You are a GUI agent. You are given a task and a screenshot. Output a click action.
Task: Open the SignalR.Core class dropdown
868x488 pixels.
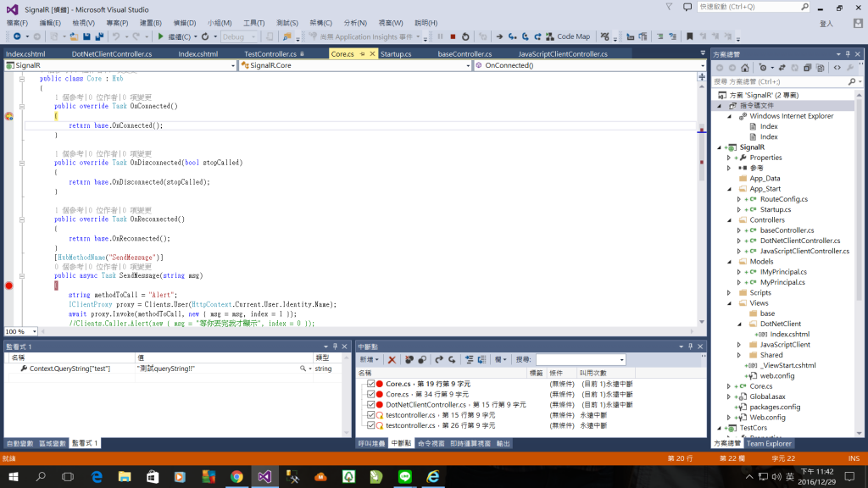click(468, 65)
